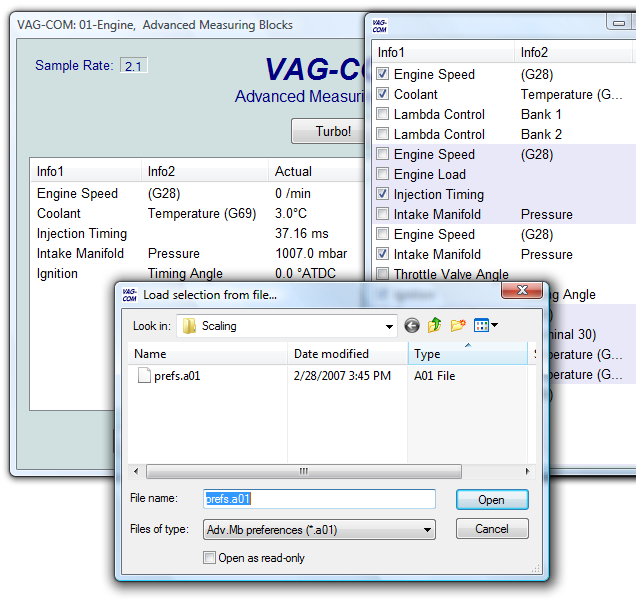Check Lambda Control Bank 1 checkbox

(382, 114)
